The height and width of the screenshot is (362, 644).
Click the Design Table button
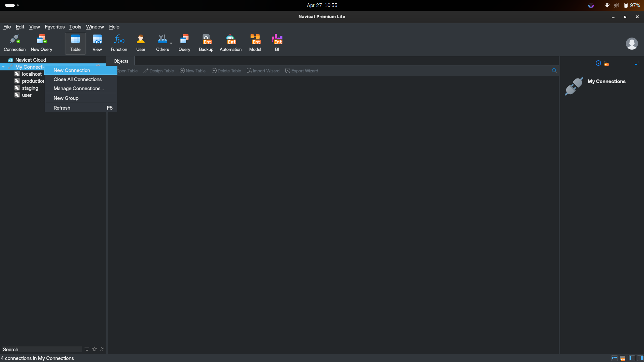pos(159,71)
